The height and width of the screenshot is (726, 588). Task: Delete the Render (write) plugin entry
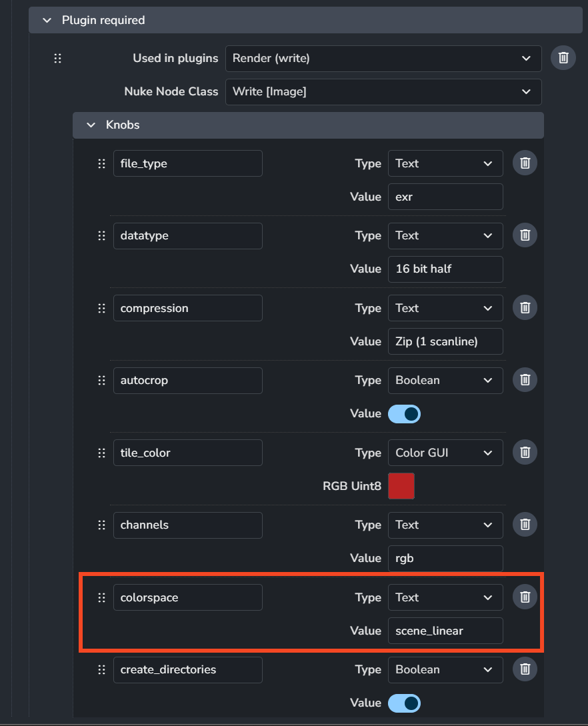[x=563, y=58]
